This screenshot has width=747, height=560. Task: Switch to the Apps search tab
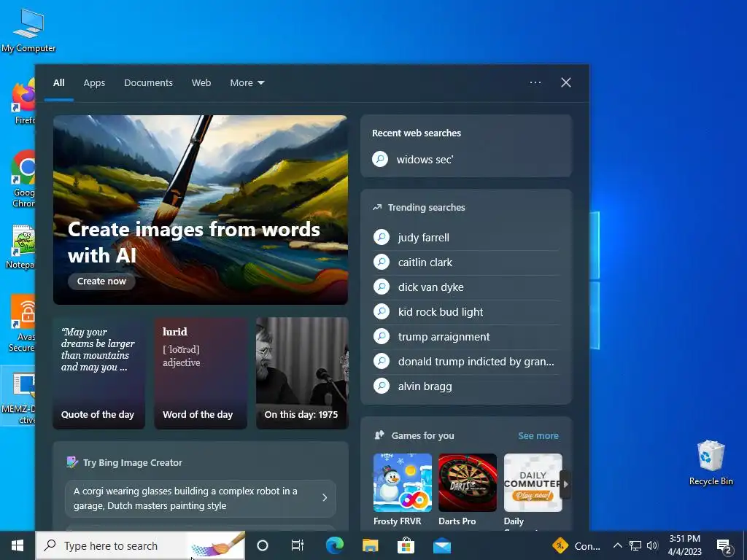(x=94, y=83)
